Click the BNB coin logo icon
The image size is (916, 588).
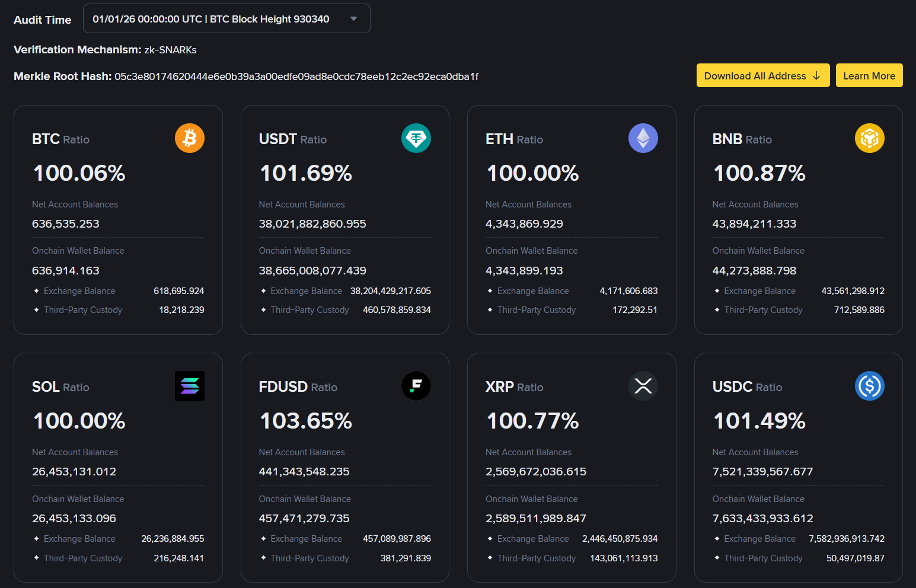[870, 138]
